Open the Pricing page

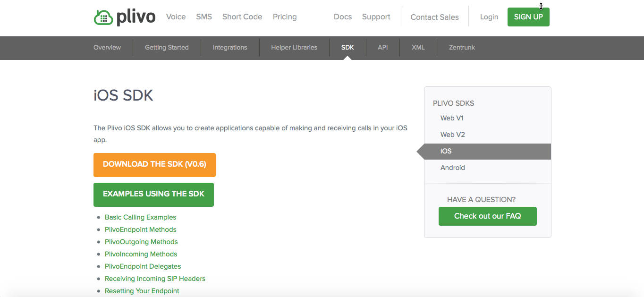click(285, 17)
